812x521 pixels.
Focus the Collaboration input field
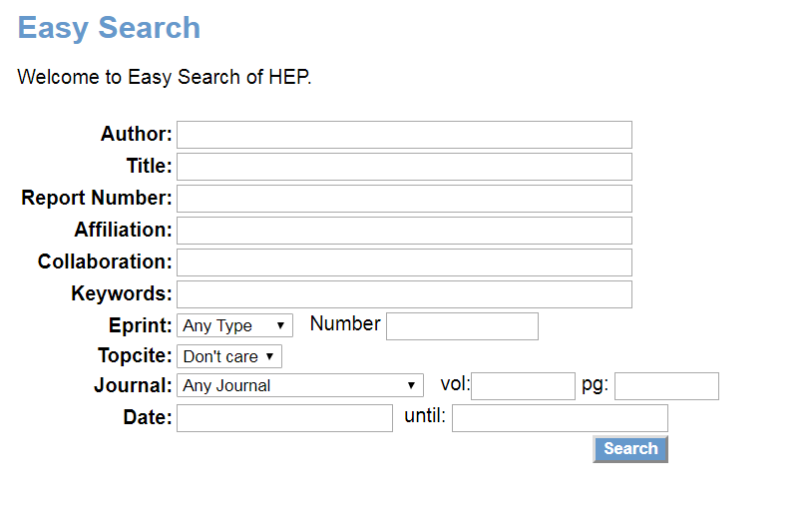404,262
